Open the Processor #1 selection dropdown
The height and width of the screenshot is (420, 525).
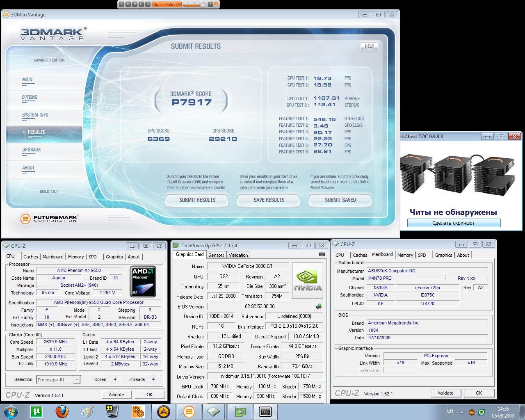coord(58,380)
